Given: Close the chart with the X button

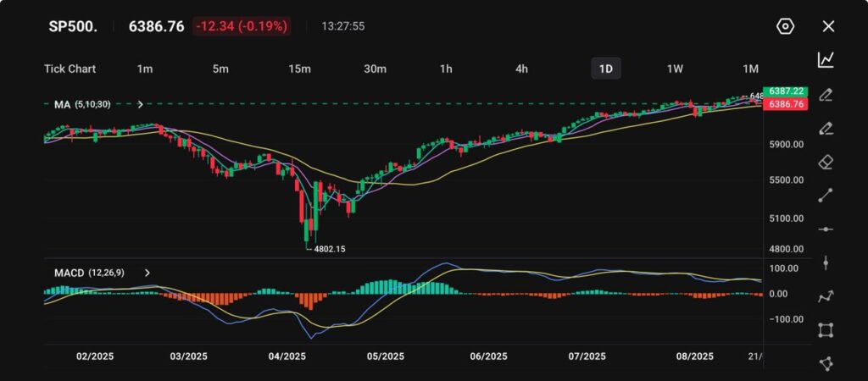Looking at the screenshot, I should (828, 26).
